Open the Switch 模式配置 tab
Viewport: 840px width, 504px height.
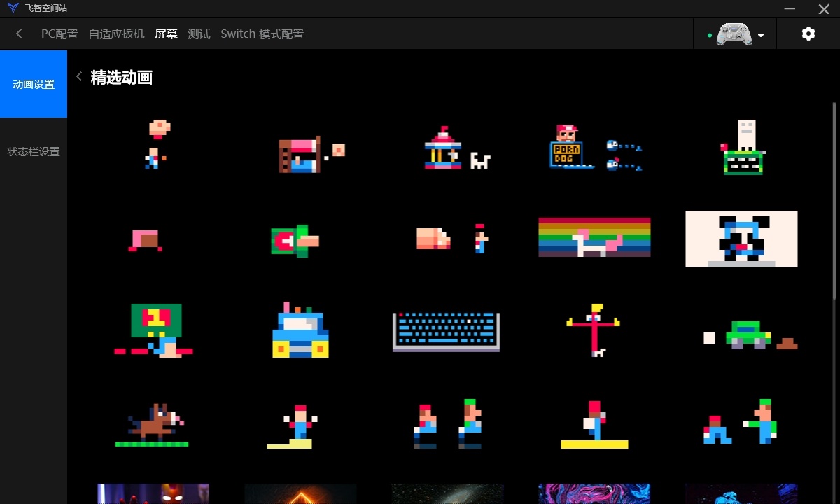point(262,34)
